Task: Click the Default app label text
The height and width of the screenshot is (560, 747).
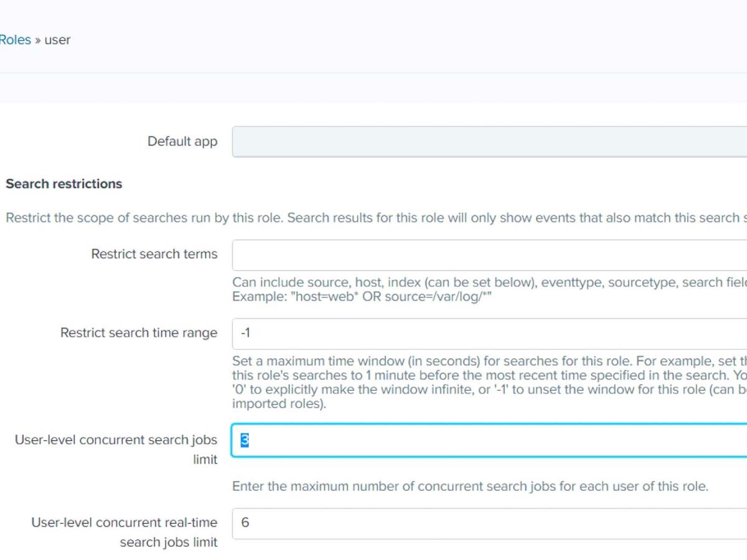Action: 182,141
